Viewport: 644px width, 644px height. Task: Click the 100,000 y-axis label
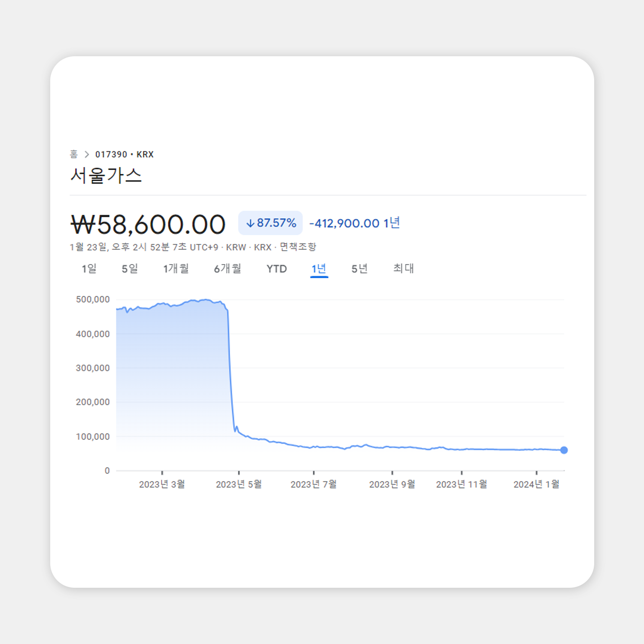click(x=93, y=437)
